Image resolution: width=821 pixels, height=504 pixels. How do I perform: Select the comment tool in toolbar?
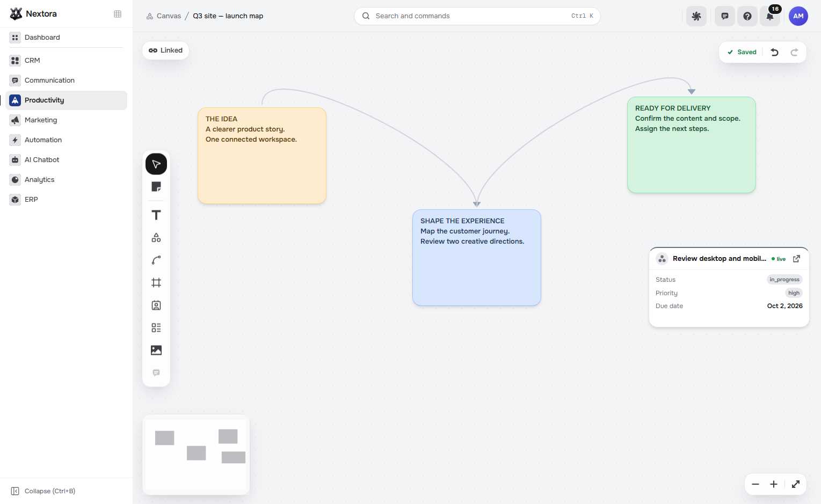(156, 373)
